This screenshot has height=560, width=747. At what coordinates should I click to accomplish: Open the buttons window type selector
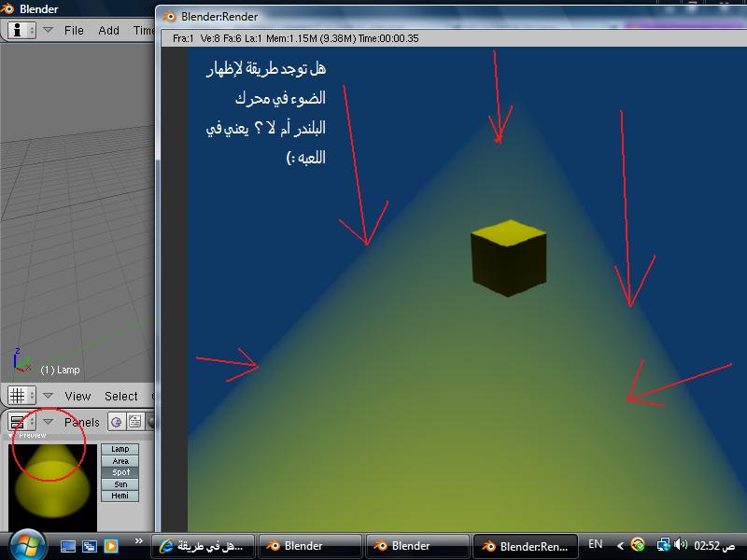pos(21,422)
